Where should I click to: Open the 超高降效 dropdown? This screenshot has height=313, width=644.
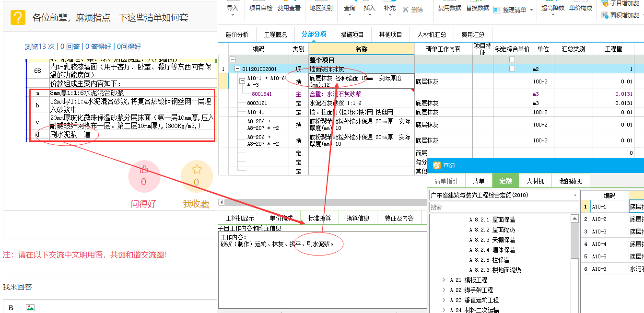(553, 15)
